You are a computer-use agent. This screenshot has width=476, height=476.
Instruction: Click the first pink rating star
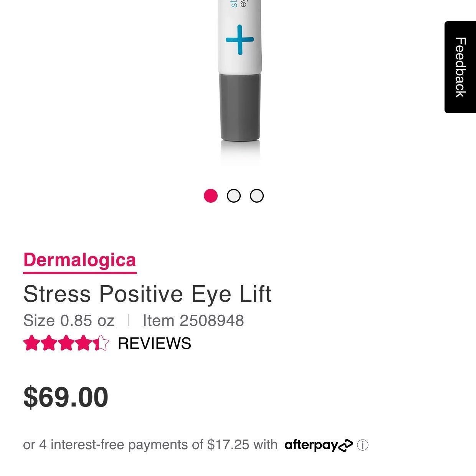click(31, 343)
